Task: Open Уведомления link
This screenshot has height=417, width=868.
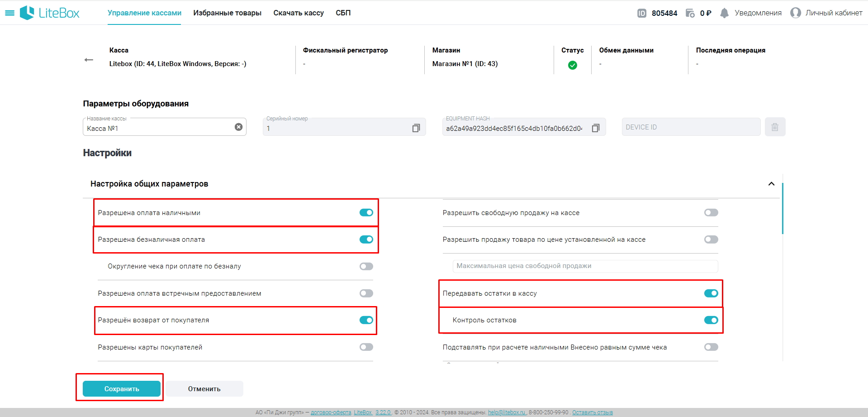Action: click(758, 13)
